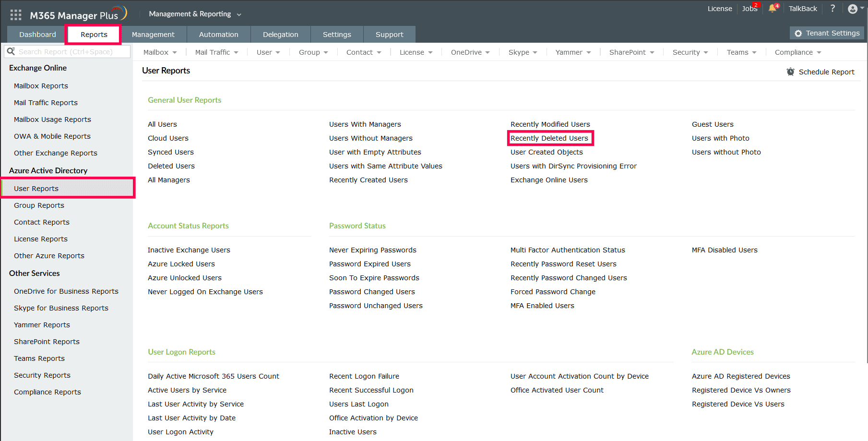Screen dimensions: 868x441
Task: Expand the Mail Traffic category dropdown
Action: (216, 52)
